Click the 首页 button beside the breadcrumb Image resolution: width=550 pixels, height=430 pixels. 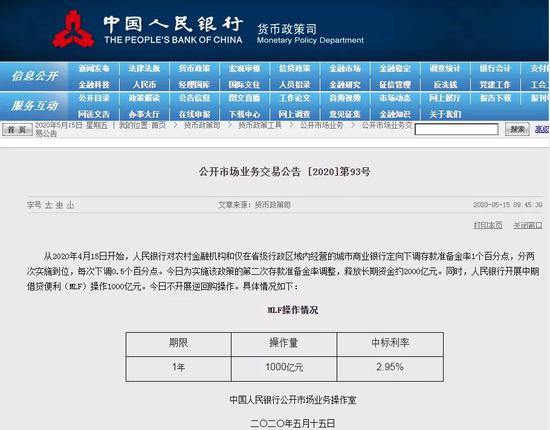pyautogui.click(x=17, y=130)
